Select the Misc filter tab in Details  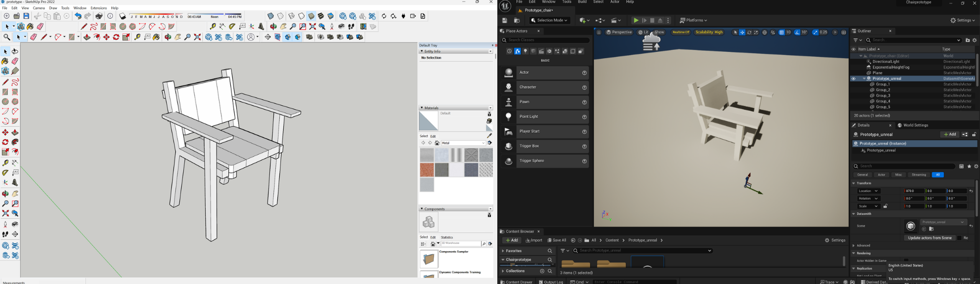tap(899, 175)
